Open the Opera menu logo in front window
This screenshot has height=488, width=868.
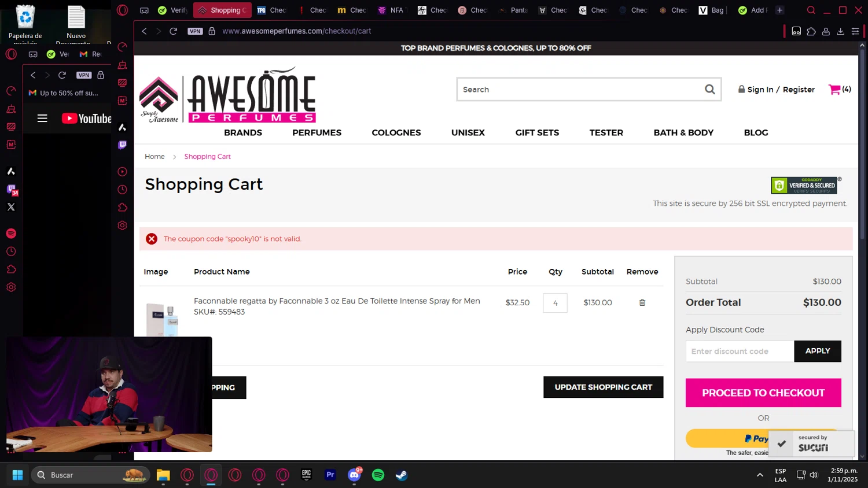pos(122,10)
